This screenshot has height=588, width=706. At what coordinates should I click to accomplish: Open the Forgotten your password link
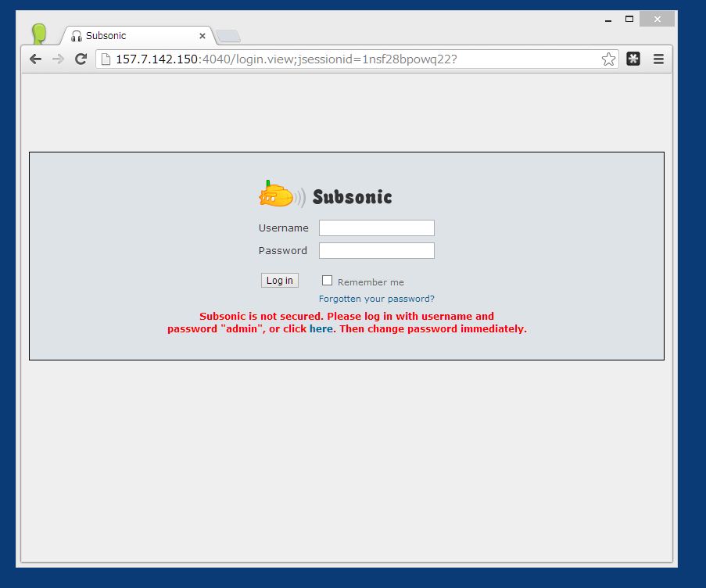tap(376, 299)
